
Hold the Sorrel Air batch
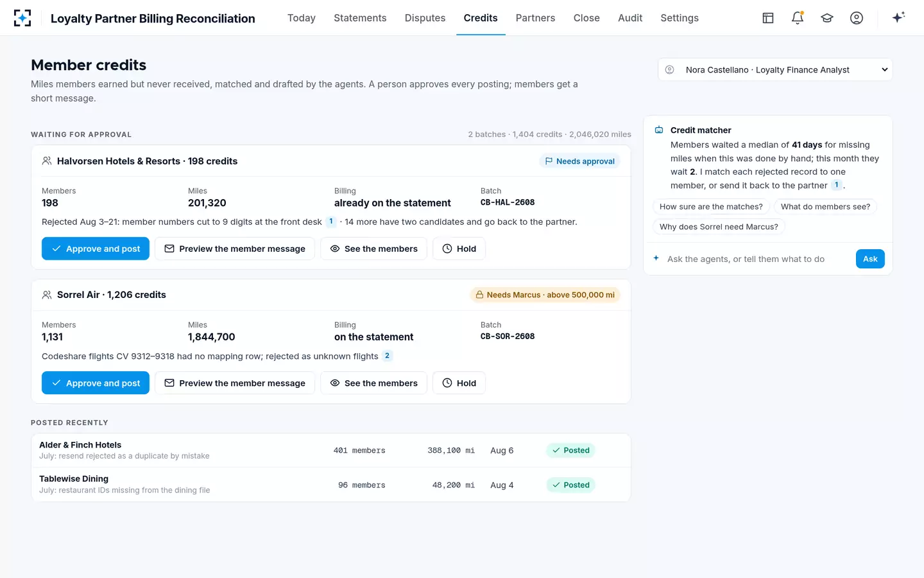pos(459,383)
